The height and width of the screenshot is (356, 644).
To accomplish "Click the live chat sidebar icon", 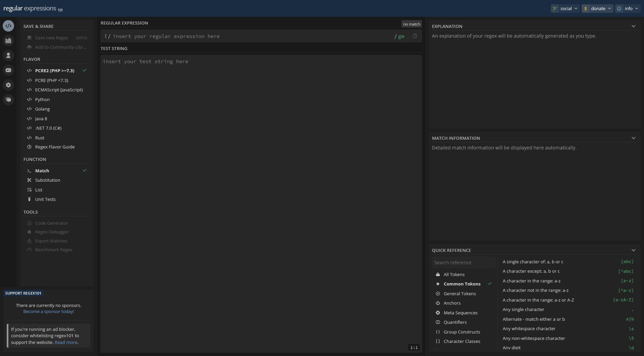I will (8, 100).
